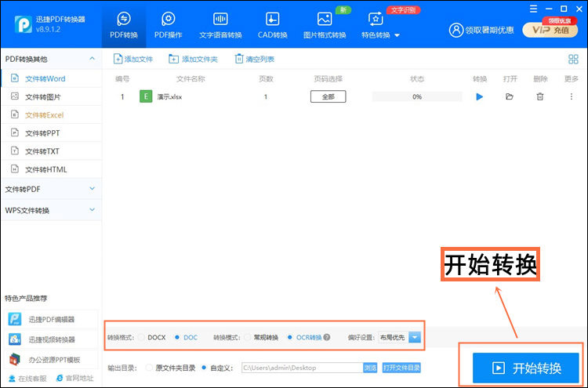Expand the WPS文件转换 section
588x388 pixels.
point(93,210)
